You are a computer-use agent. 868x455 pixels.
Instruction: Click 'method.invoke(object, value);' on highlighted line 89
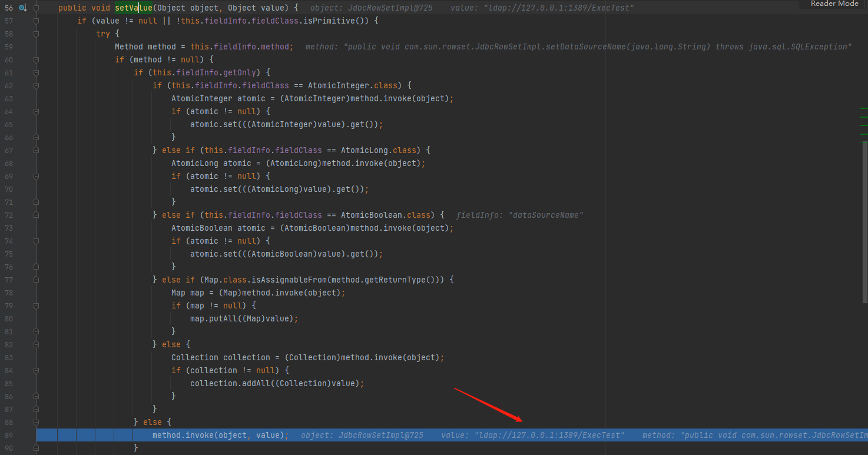pyautogui.click(x=221, y=436)
